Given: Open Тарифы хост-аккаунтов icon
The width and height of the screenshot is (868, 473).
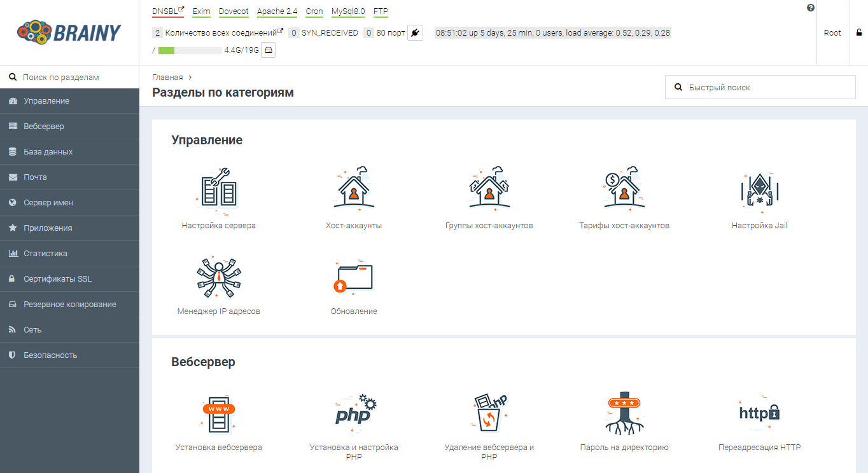Looking at the screenshot, I should [624, 189].
